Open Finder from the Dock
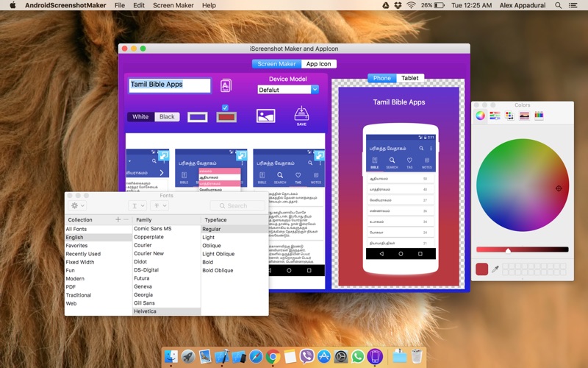 click(171, 356)
